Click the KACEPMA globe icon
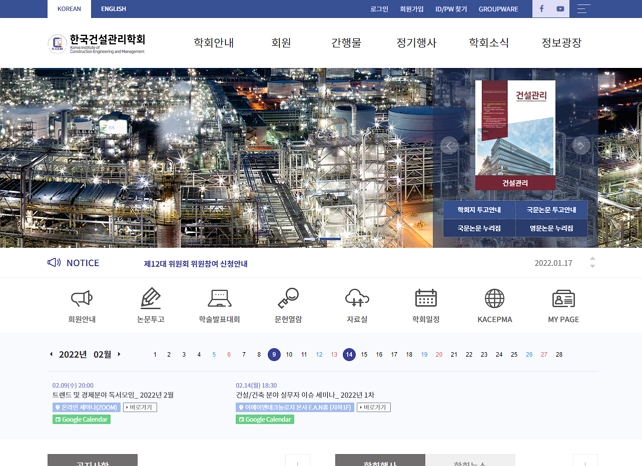Screen dimensions: 642x466 point(494,299)
